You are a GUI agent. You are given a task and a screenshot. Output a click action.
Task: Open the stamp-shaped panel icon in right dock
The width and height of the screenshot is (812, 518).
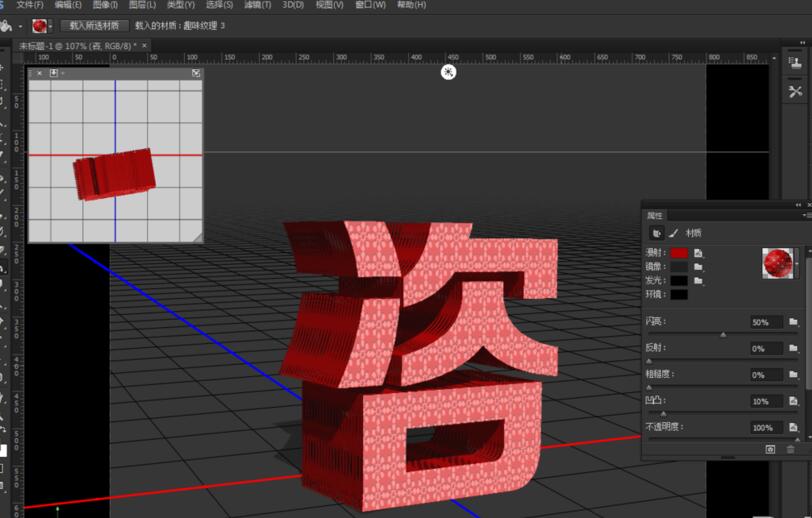coord(795,64)
